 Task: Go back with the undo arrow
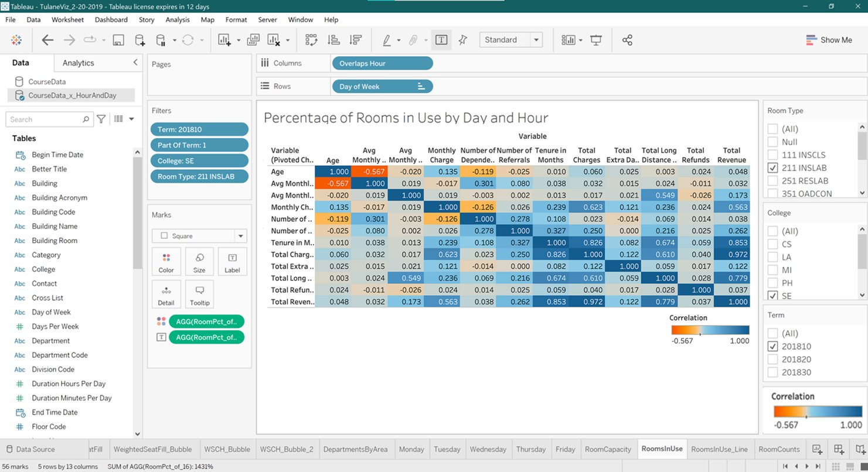tap(47, 40)
